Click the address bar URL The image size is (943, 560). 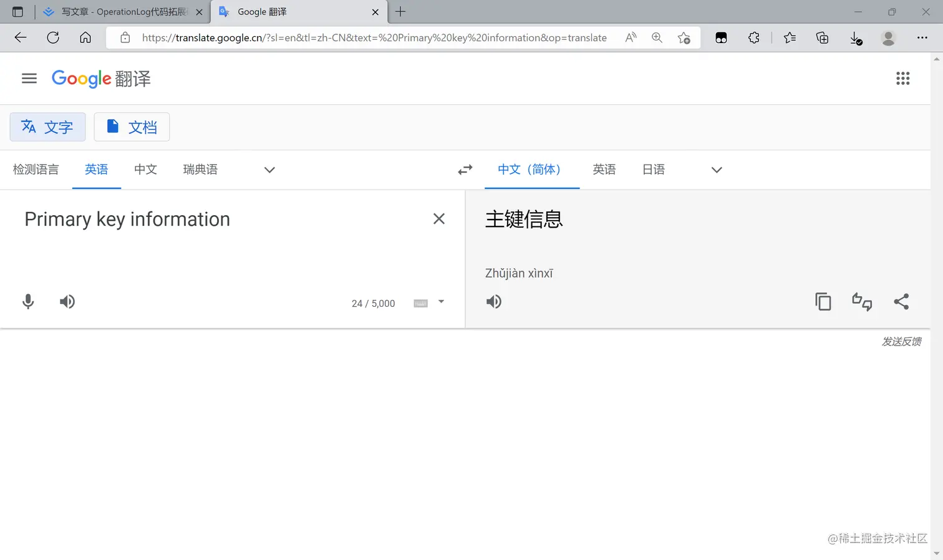[x=374, y=37]
